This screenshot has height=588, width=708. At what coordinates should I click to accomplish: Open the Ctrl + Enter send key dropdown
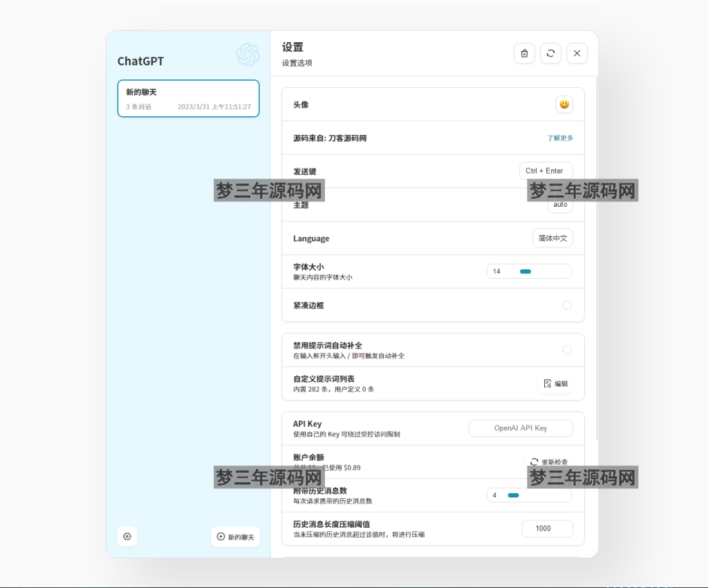[x=546, y=171]
